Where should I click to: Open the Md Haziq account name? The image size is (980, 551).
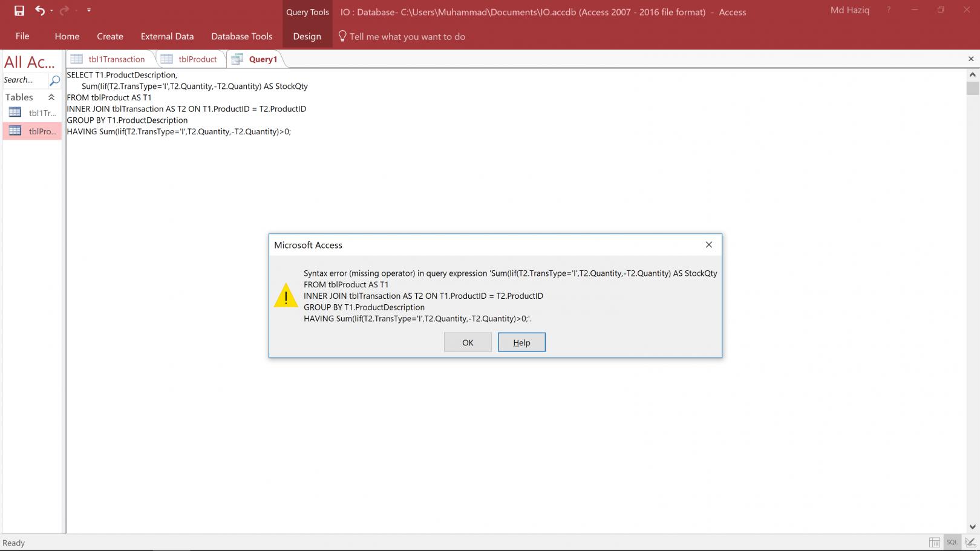coord(850,10)
